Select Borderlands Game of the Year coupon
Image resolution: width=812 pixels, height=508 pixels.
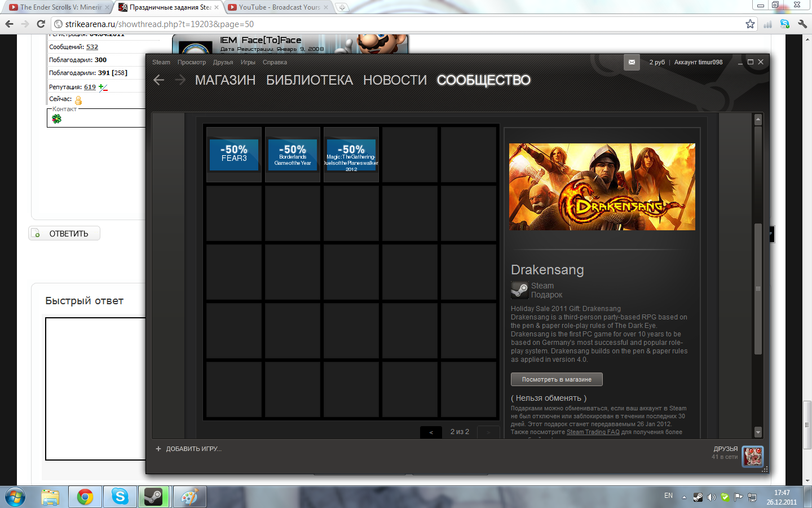coord(293,155)
